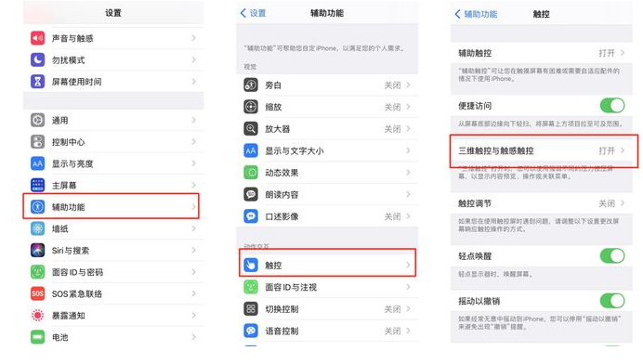Expand 触控调节 via its chevron arrow

click(623, 203)
